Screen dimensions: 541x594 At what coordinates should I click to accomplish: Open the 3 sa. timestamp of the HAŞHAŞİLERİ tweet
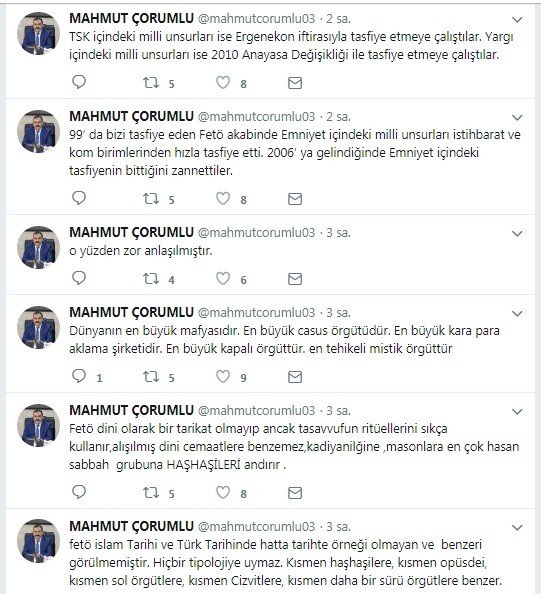338,411
